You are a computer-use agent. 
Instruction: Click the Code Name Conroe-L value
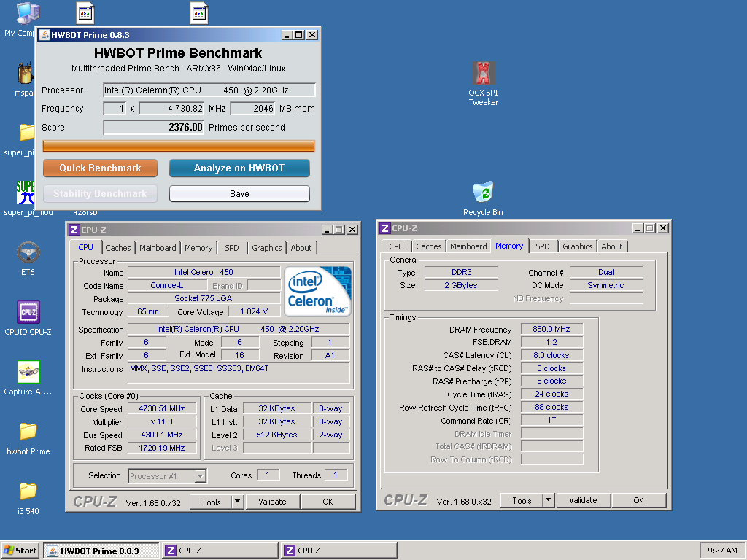(x=167, y=285)
